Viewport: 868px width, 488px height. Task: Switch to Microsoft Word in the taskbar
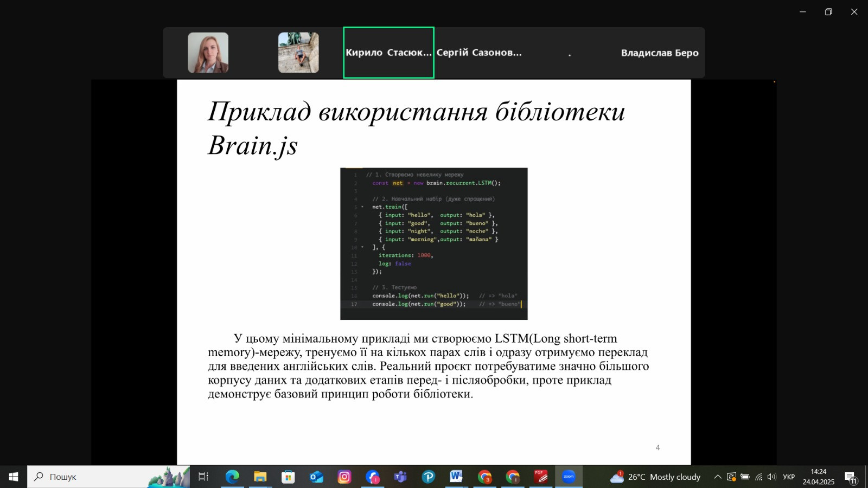click(x=456, y=477)
